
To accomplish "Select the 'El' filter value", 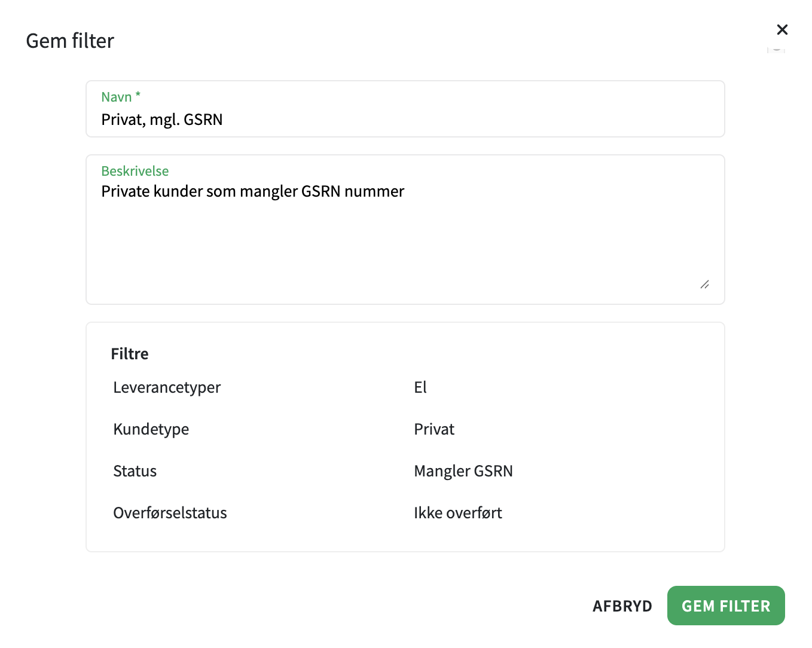I will click(420, 387).
